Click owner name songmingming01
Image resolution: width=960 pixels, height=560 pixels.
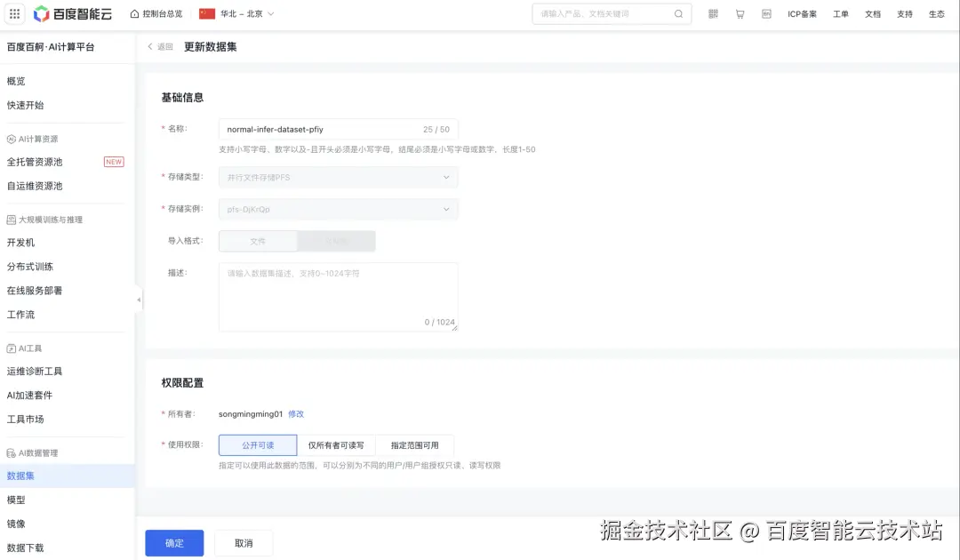[251, 413]
